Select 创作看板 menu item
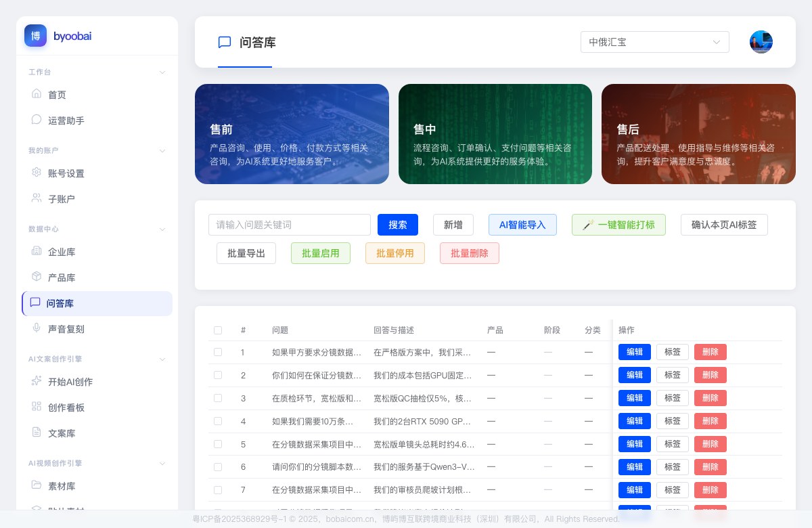 click(97, 408)
